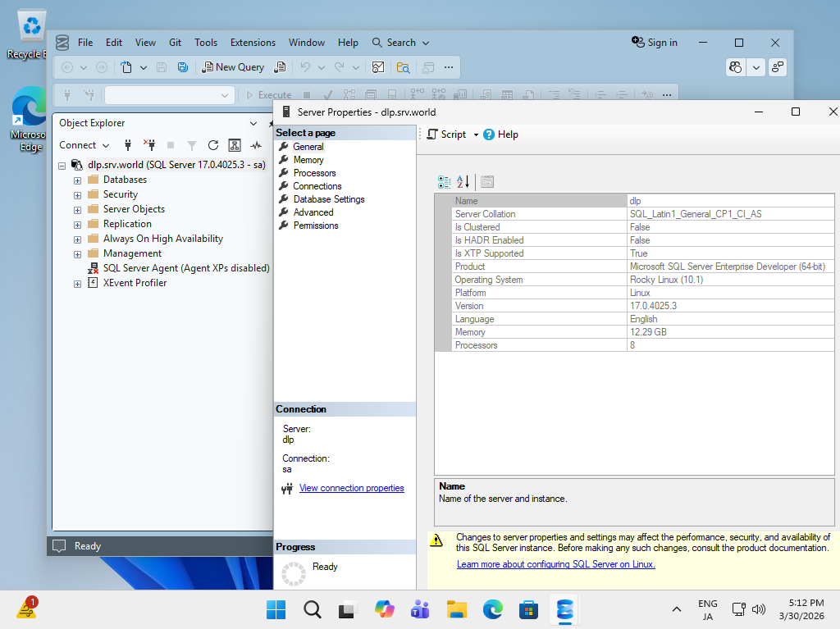
Task: Expand the Server Objects node
Action: [x=77, y=210]
